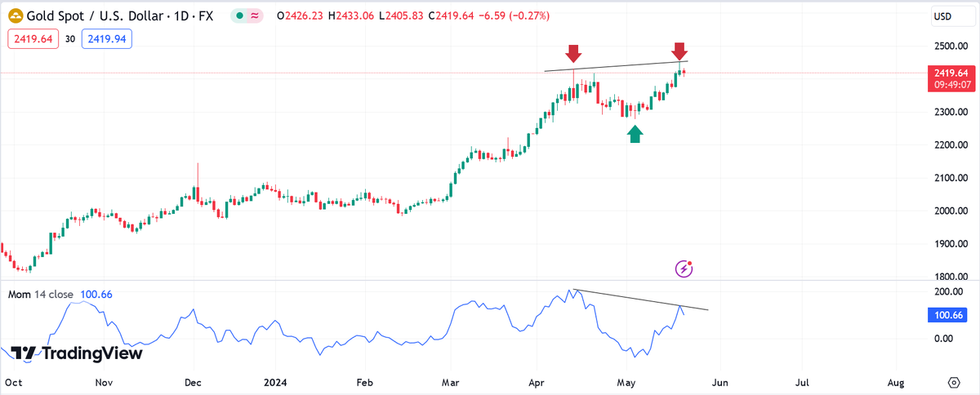
Task: Click the change value −6.59 (−0.27%)
Action: coord(514,16)
